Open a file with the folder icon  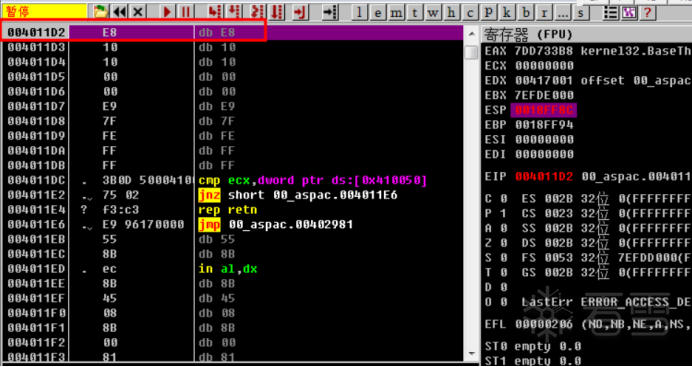tap(101, 12)
